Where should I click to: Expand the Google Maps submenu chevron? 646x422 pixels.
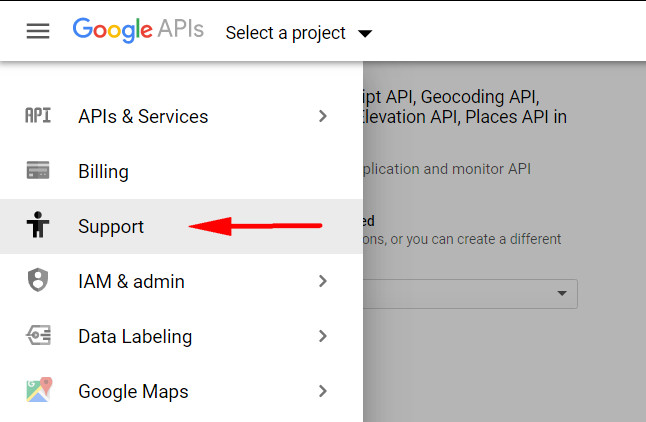pyautogui.click(x=323, y=391)
